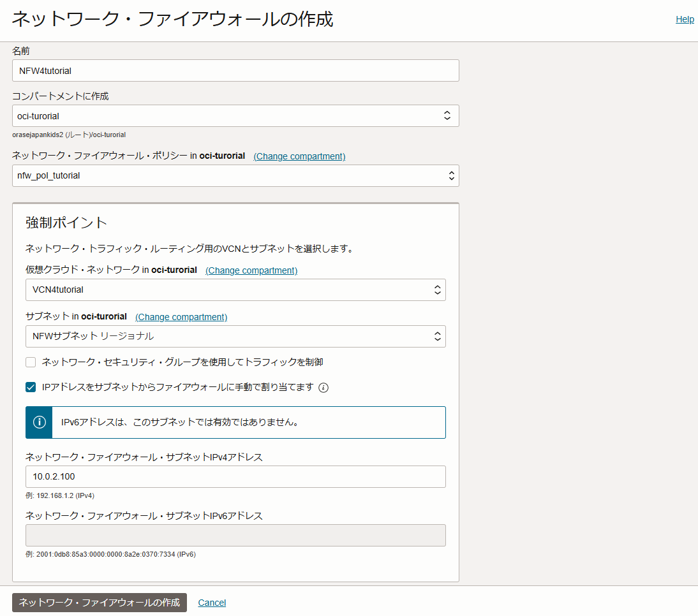Open the Help link

(x=685, y=19)
